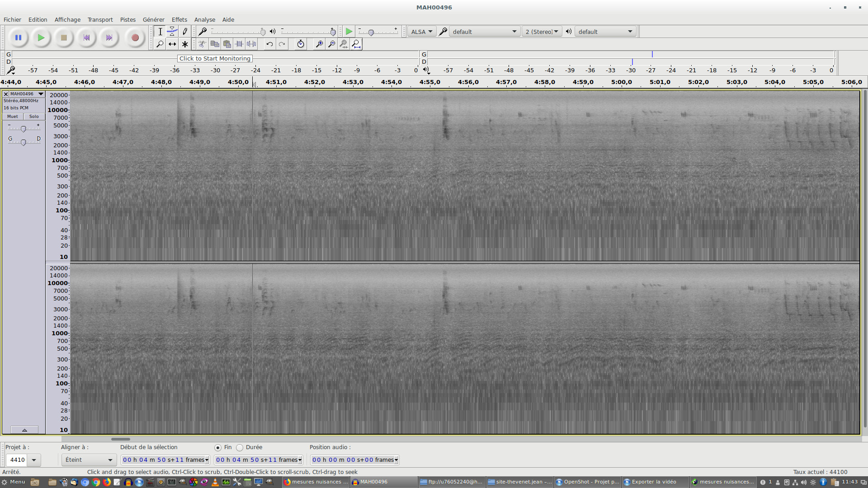The image size is (868, 488).
Task: Open the 2 (Stereo) channels dropdown
Action: point(542,32)
